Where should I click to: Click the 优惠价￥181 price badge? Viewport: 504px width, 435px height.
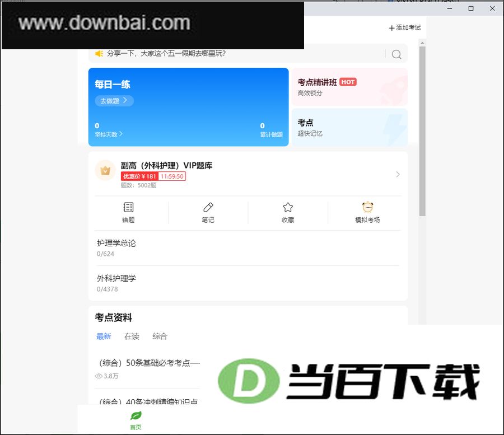pos(140,176)
